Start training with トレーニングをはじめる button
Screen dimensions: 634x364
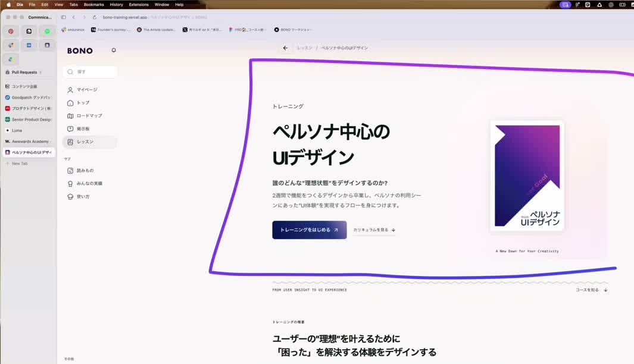[310, 230]
